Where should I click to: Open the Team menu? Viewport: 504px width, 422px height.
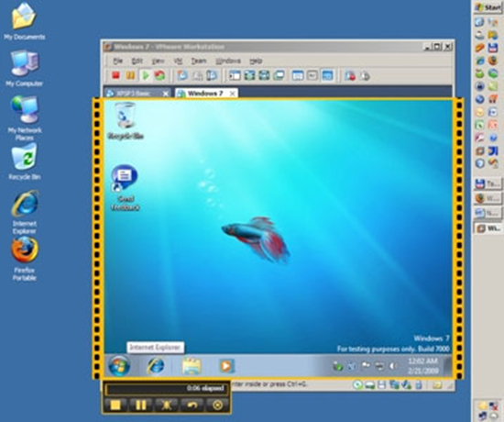[199, 61]
